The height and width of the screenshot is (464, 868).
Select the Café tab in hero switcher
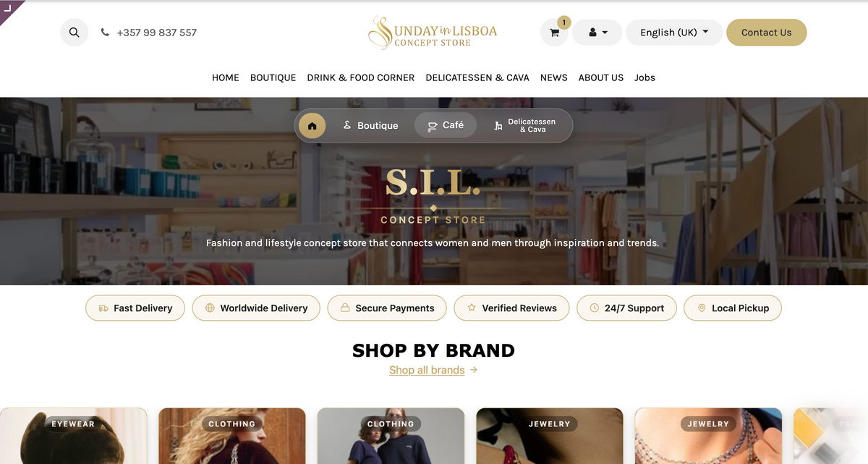[x=446, y=125]
